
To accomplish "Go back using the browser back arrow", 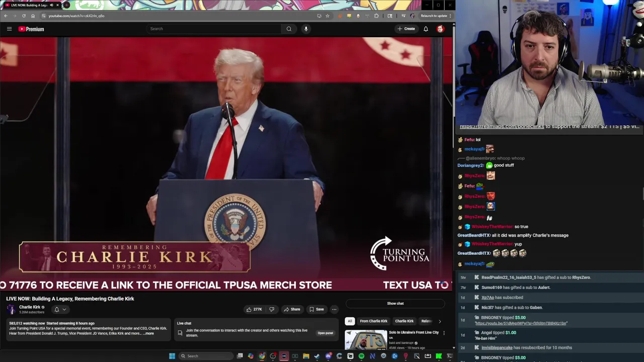I will (6, 16).
